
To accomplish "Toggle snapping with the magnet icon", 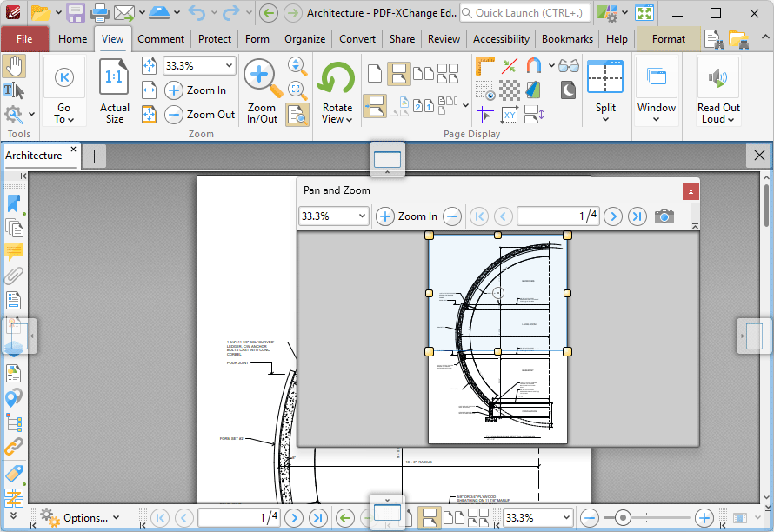I will pos(534,67).
